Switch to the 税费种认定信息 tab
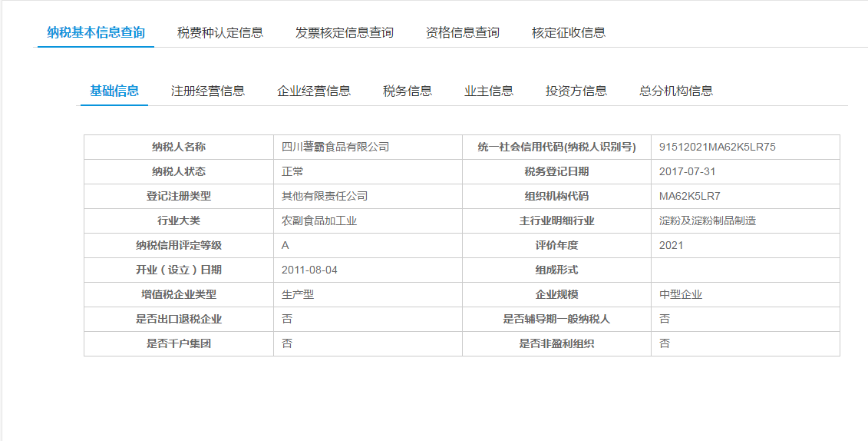Viewport: 868px width, 441px height. [220, 32]
